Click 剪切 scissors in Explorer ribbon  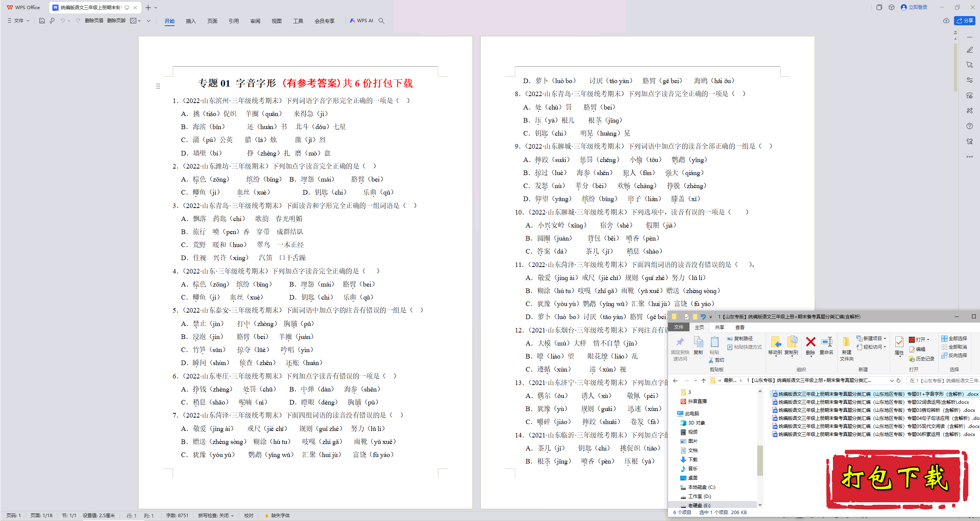point(717,360)
